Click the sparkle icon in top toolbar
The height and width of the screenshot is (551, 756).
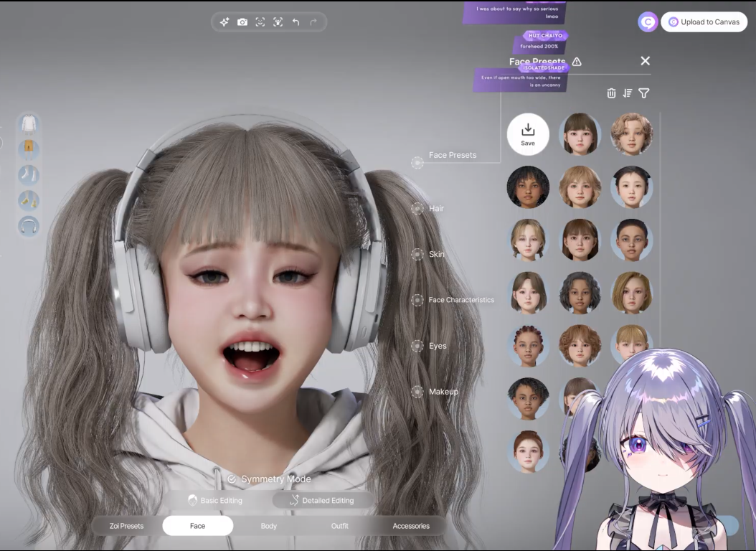pos(225,22)
